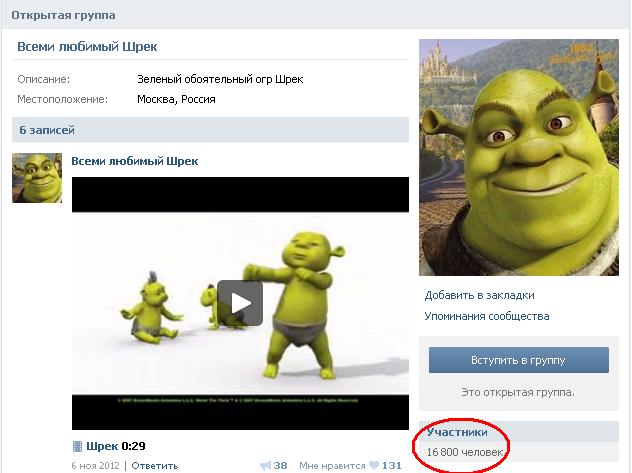Click description Зеленый обоятельный огр Шрек
632x473 pixels.
click(220, 79)
